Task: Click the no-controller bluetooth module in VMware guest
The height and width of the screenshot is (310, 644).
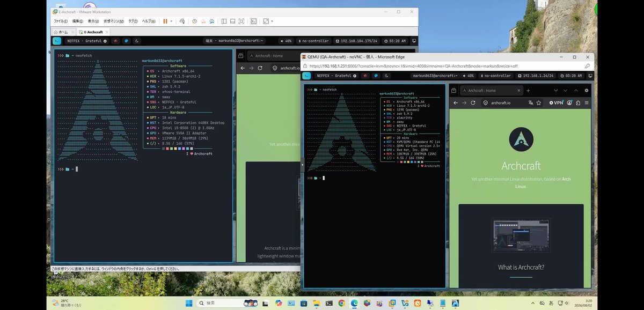Action: [x=313, y=41]
